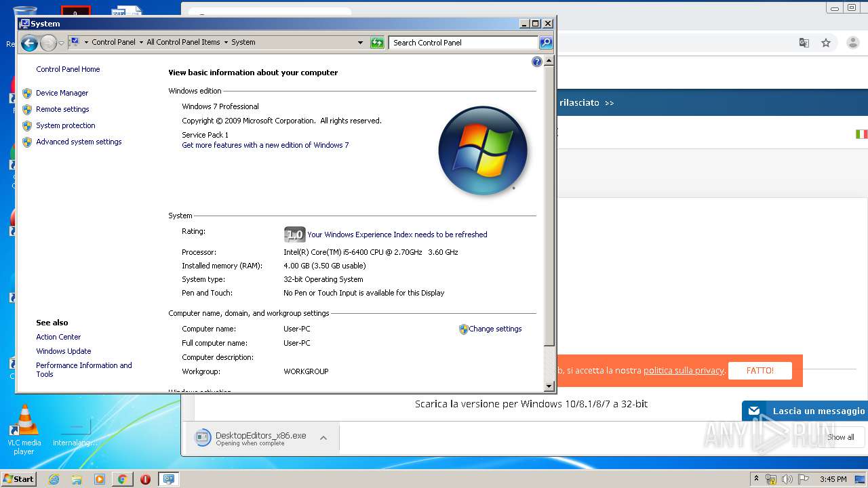The image size is (868, 488).
Task: Click the Lascia un messaggio chat button
Action: click(805, 411)
